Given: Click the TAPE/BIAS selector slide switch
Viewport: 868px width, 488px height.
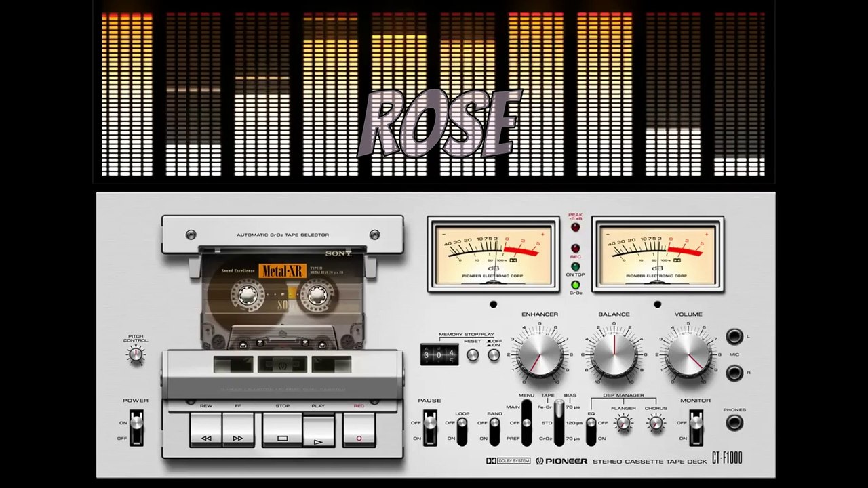Looking at the screenshot, I should pyautogui.click(x=559, y=422).
